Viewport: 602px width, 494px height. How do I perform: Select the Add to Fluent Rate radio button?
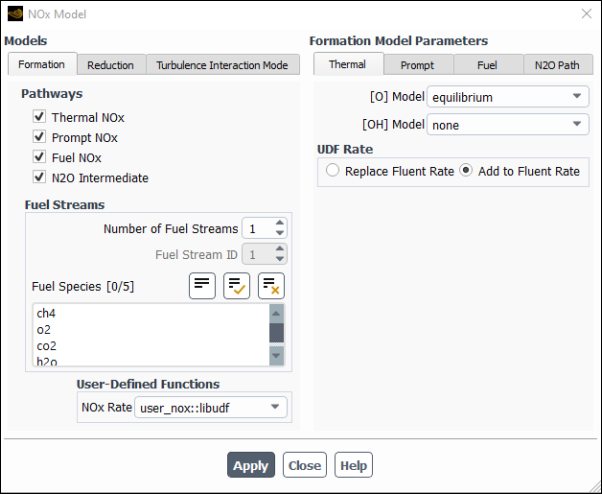pos(466,170)
